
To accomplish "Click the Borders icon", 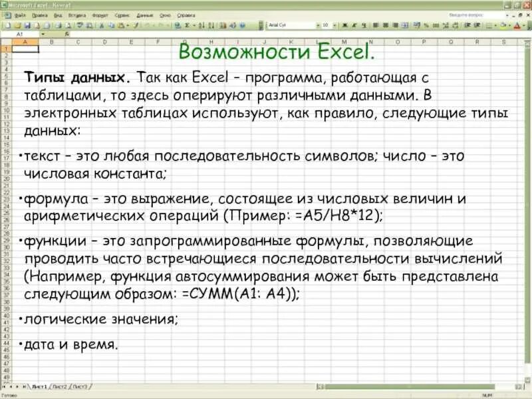I will [489, 25].
